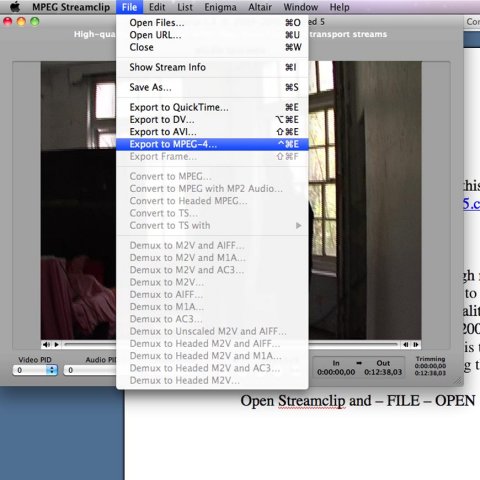Open the Edit menu
This screenshot has height=480, width=480.
[x=157, y=7]
